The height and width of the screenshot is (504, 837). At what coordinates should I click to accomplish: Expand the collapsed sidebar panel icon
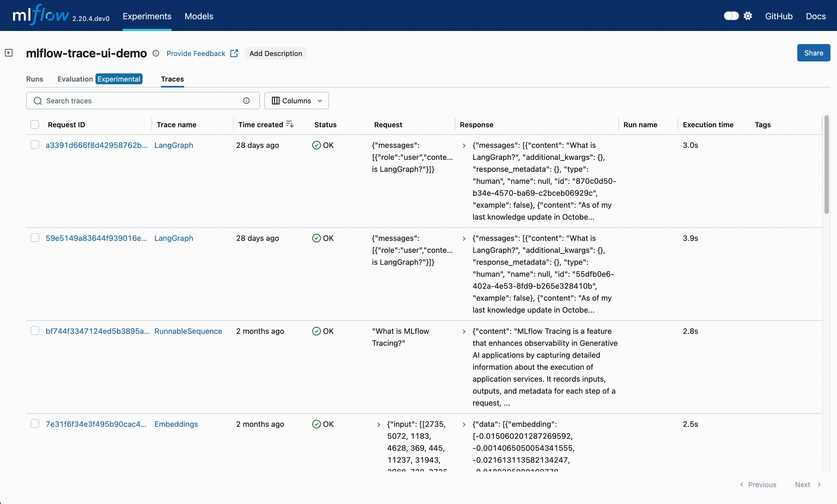(9, 53)
